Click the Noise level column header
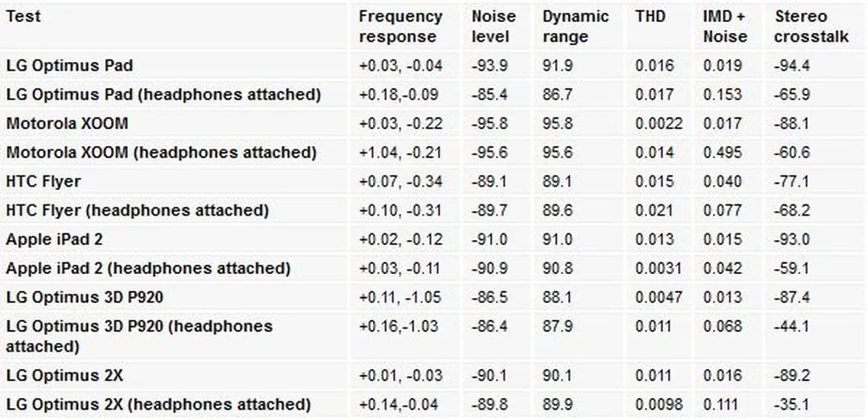This screenshot has width=868, height=420. (x=491, y=26)
